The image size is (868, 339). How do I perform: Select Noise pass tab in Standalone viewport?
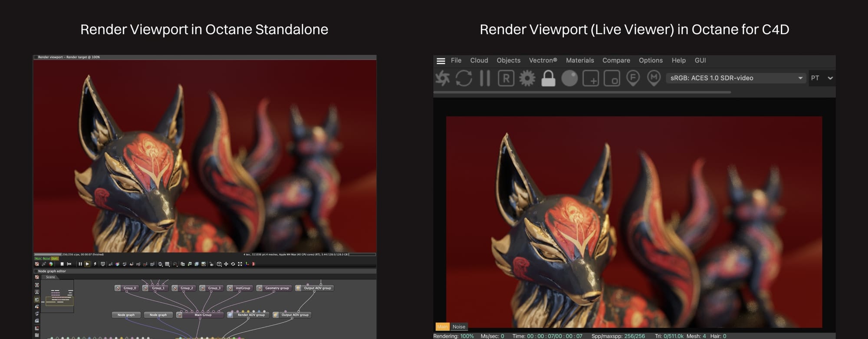[x=46, y=259]
